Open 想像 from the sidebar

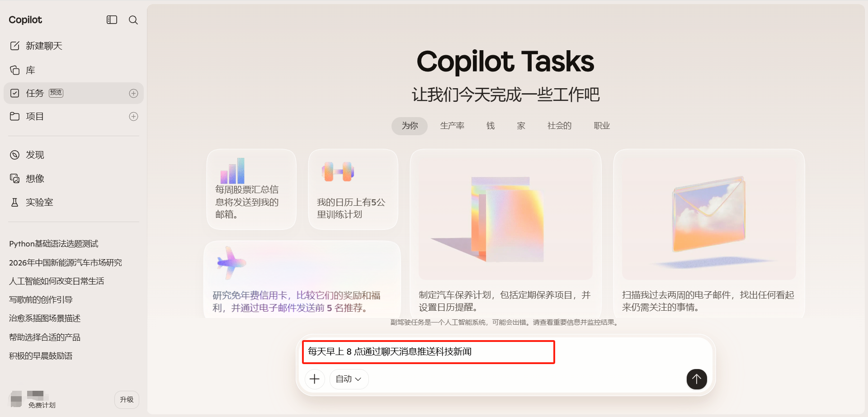(x=34, y=179)
